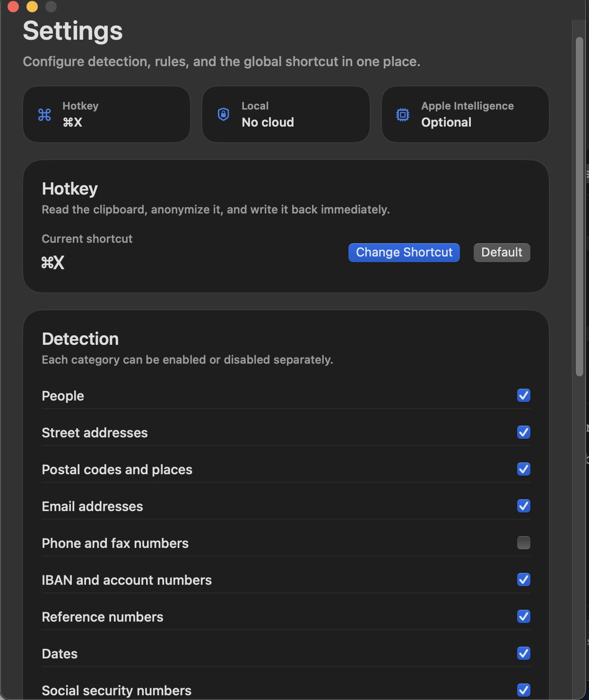Toggle Postal codes and places checkbox
This screenshot has height=700, width=589.
[x=523, y=469]
